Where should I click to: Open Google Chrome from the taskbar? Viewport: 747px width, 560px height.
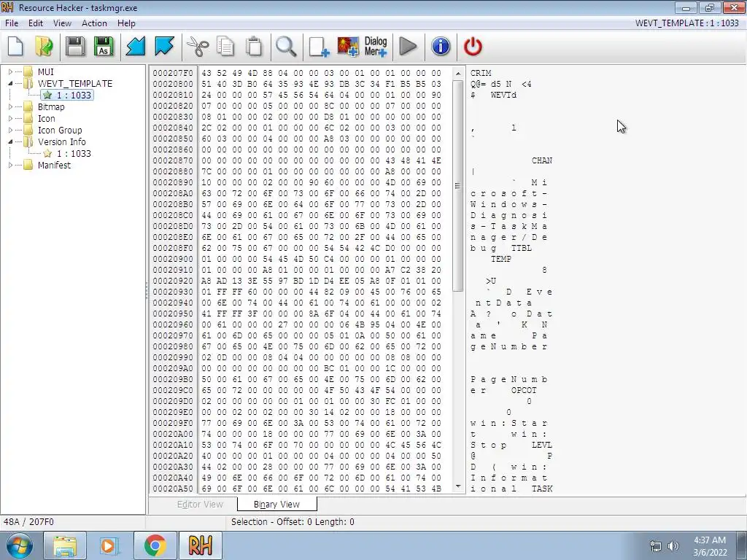155,545
